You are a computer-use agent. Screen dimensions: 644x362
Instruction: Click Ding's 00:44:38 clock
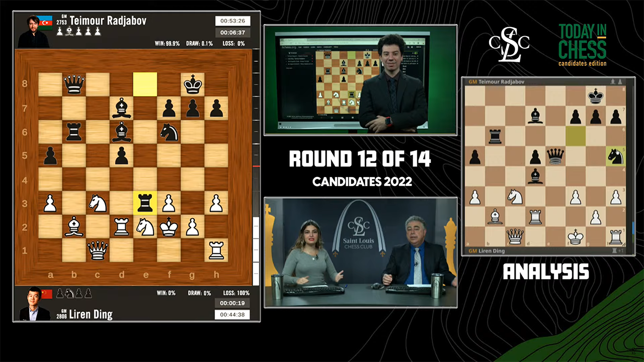point(232,315)
